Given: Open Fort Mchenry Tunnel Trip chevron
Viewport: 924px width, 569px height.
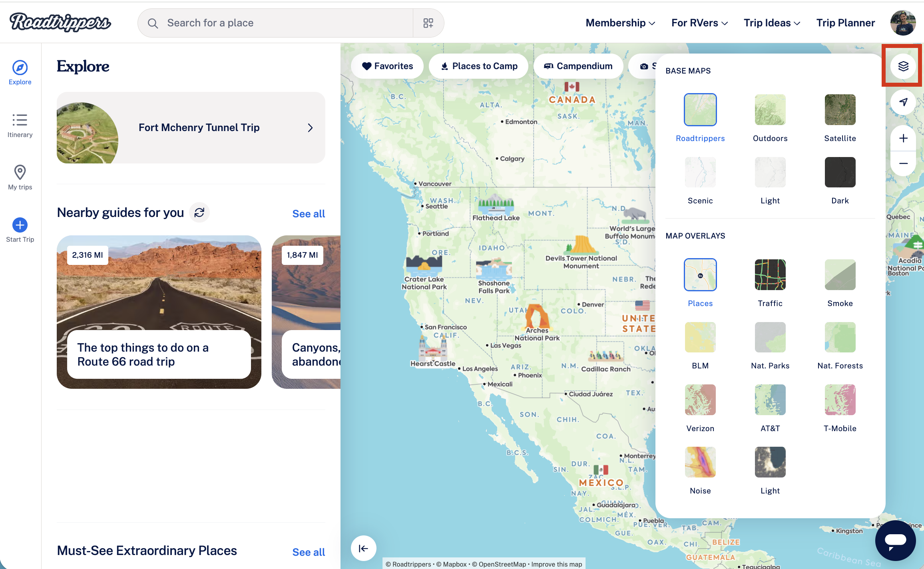Looking at the screenshot, I should pos(310,127).
